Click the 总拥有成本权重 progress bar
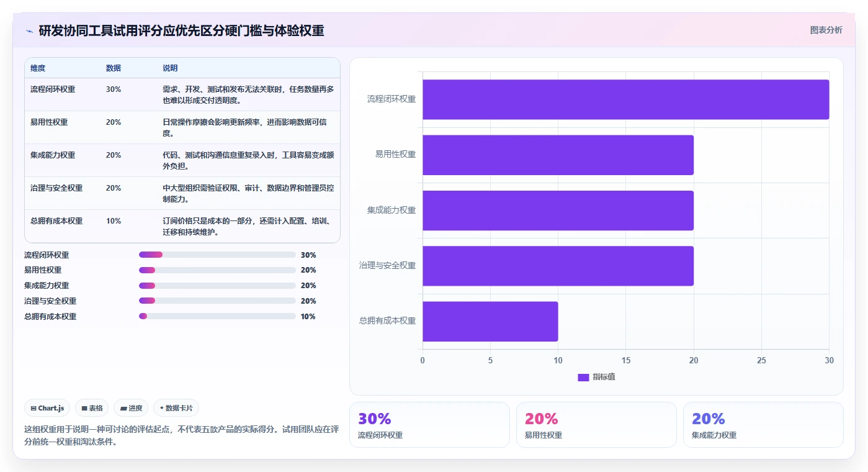The image size is (868, 472). click(217, 316)
